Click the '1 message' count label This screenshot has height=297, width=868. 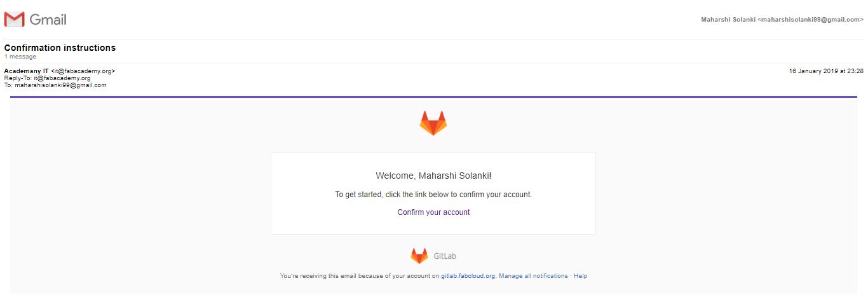[20, 57]
